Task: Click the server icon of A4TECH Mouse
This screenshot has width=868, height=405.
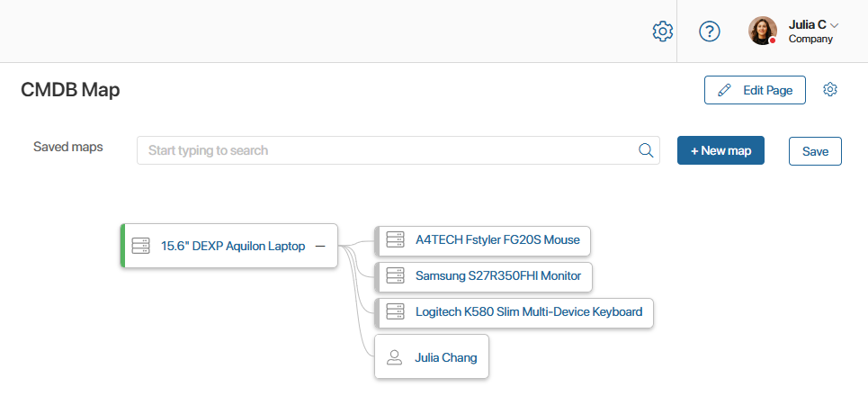Action: tap(395, 239)
